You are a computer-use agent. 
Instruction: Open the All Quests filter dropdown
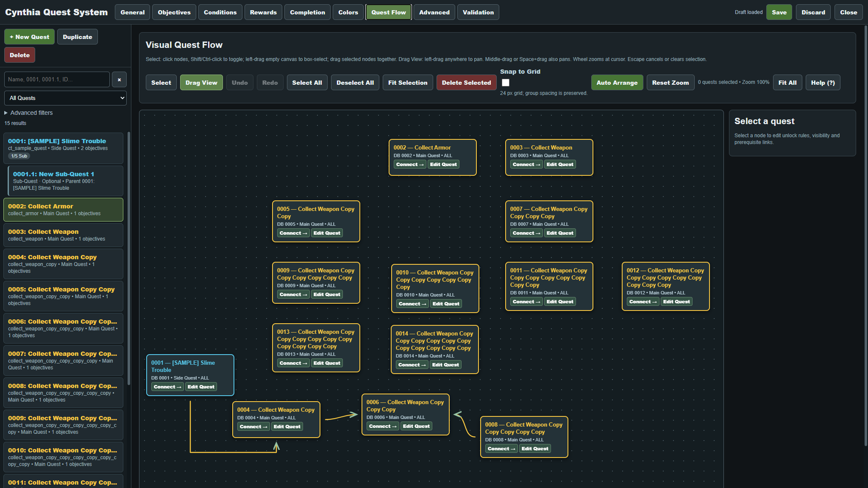65,98
